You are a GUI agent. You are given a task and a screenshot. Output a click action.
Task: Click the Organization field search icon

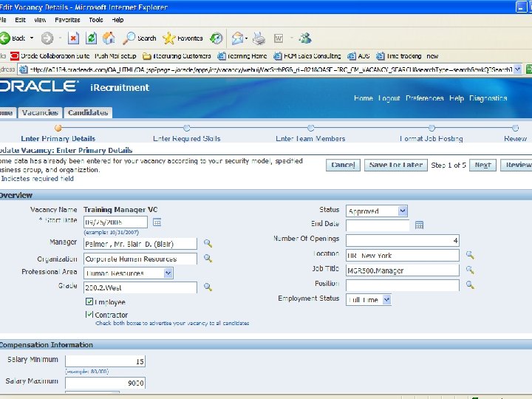(x=208, y=258)
